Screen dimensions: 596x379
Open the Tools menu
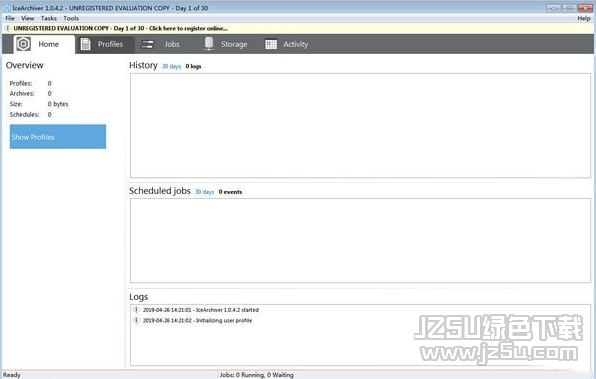(x=71, y=18)
